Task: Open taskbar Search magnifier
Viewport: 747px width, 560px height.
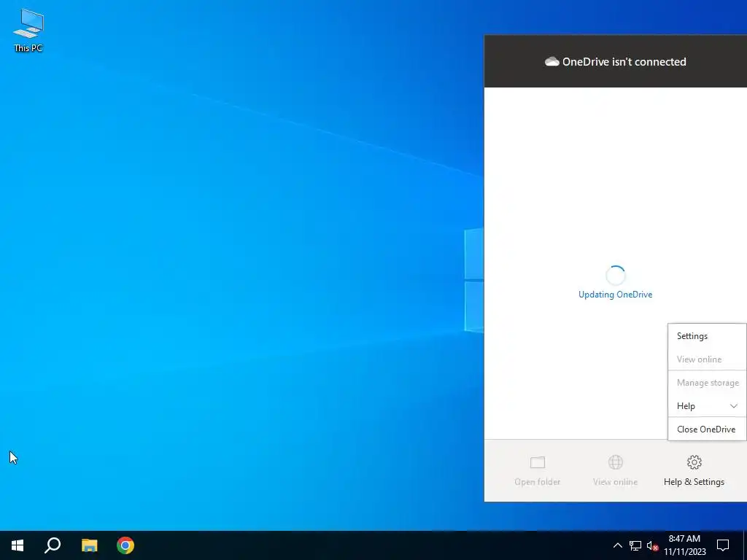Action: tap(53, 545)
